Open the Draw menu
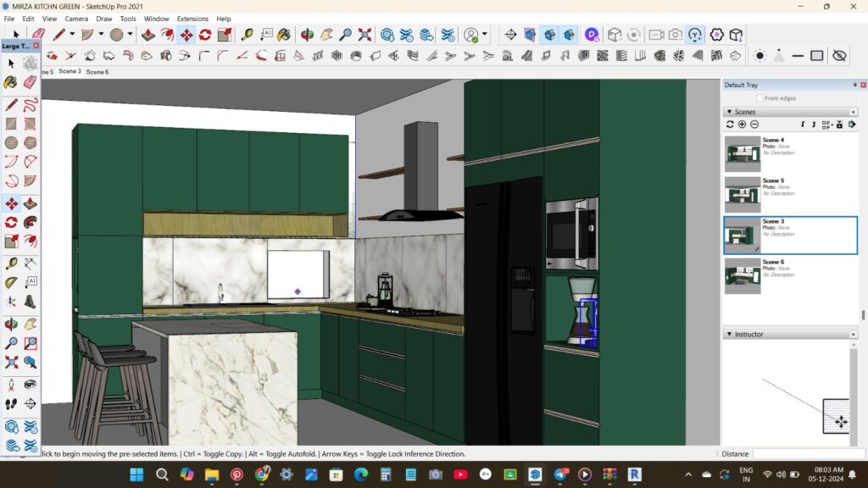Screen dimensions: 868x488 (104, 19)
